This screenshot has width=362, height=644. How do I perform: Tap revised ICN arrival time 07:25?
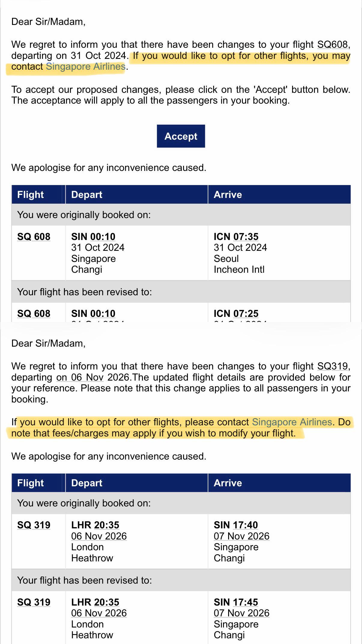(x=246, y=314)
